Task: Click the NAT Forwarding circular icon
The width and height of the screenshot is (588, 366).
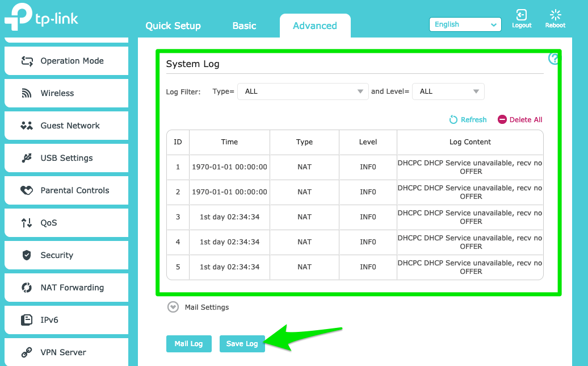Action: click(27, 288)
